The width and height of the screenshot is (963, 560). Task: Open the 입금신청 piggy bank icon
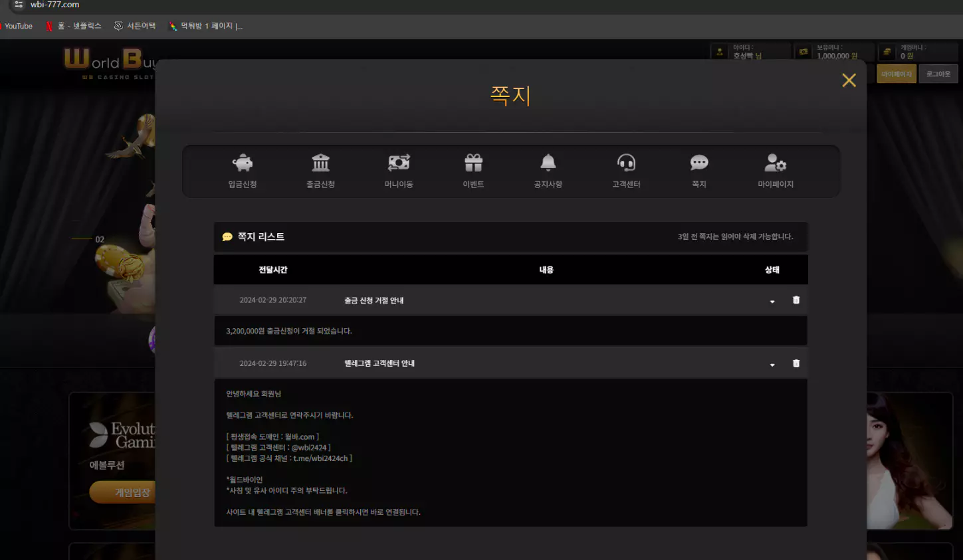pos(243,163)
